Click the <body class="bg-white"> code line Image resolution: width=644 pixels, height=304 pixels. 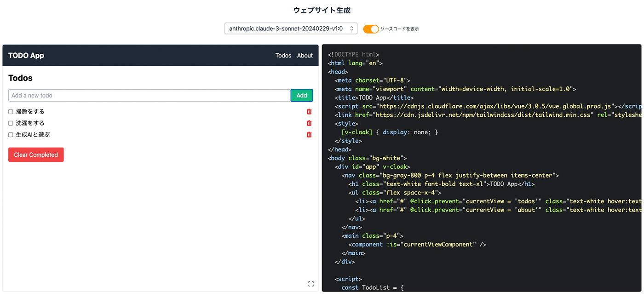click(367, 158)
